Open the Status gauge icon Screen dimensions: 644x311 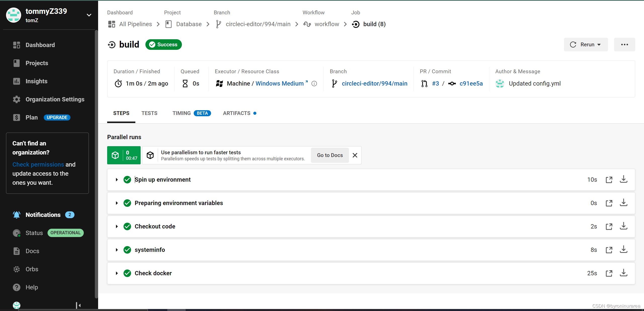17,233
